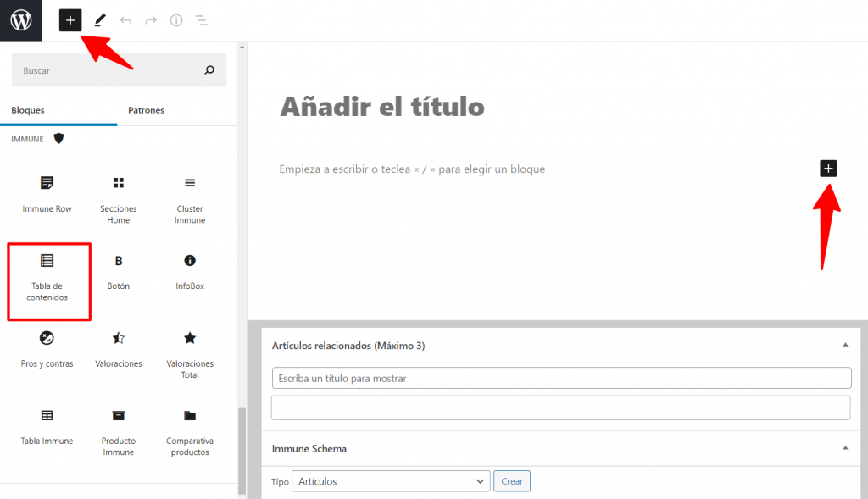The height and width of the screenshot is (499, 868).
Task: Switch to the Patrones tab
Action: (x=146, y=110)
